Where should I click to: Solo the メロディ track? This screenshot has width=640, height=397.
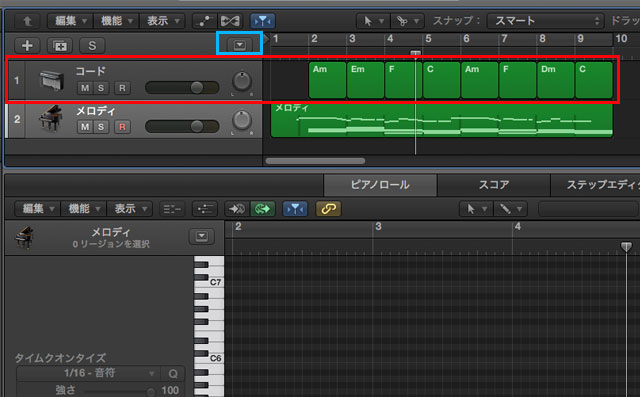pyautogui.click(x=101, y=127)
